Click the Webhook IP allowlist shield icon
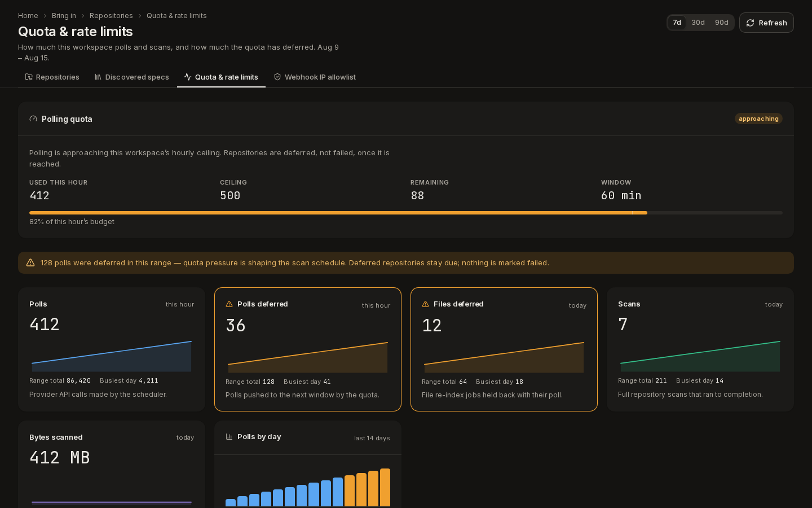The height and width of the screenshot is (508, 812). pyautogui.click(x=277, y=77)
